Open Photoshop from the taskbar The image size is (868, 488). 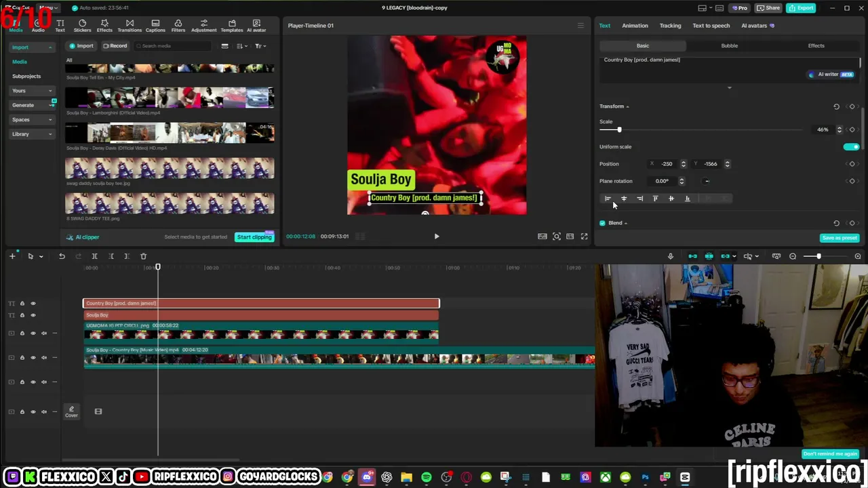point(645,478)
